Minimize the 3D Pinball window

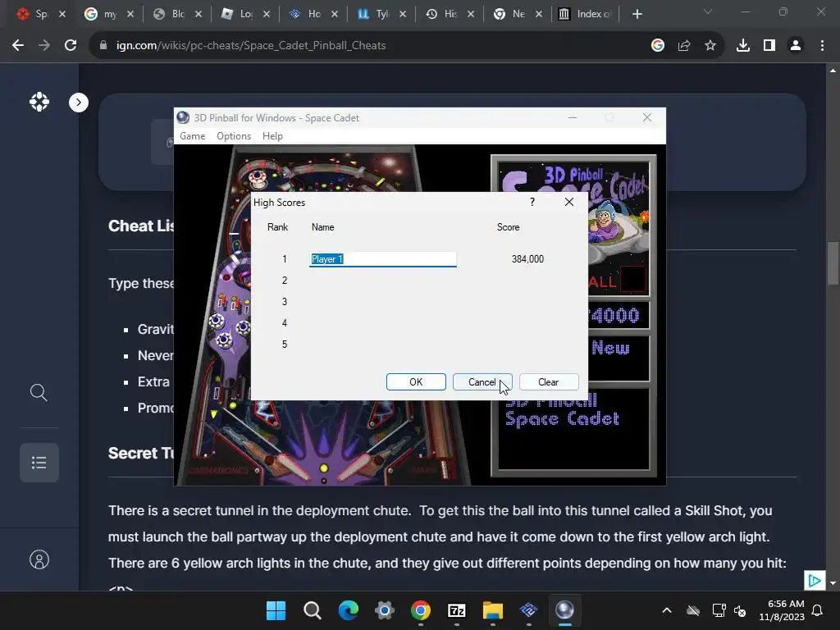572,118
